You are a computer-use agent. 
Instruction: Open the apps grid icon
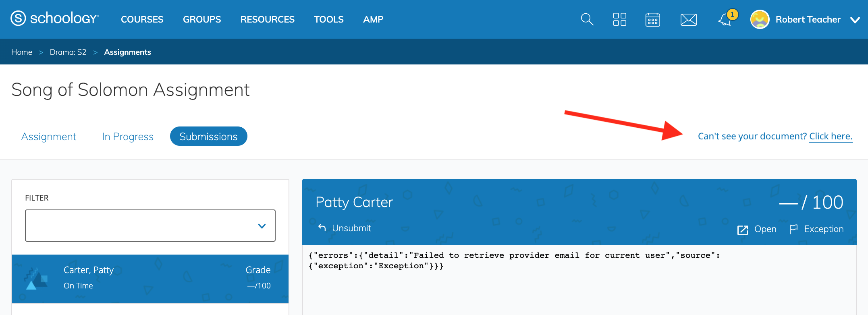click(619, 19)
